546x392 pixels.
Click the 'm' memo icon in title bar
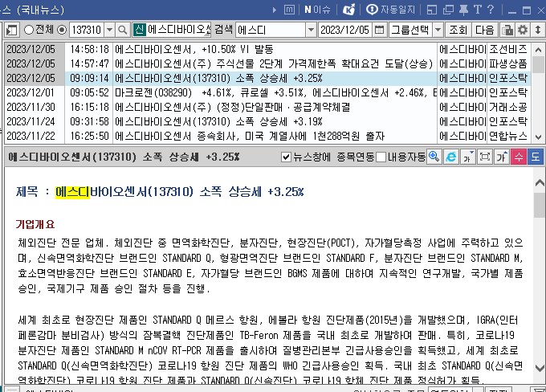289,10
